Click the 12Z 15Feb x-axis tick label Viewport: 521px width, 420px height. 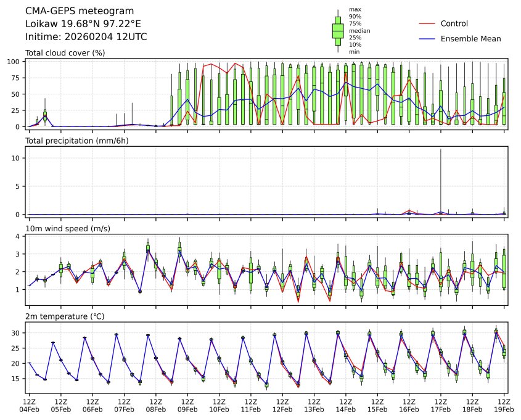(378, 405)
